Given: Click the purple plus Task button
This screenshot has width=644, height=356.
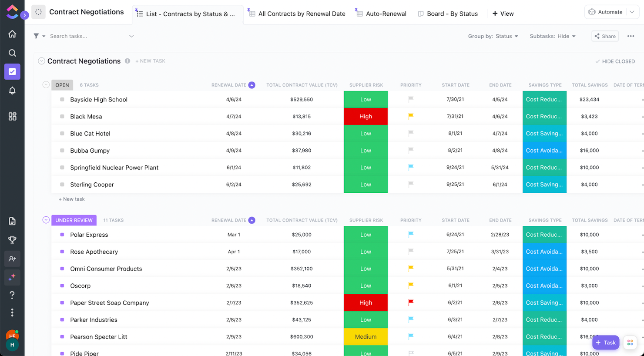Looking at the screenshot, I should click(x=605, y=343).
